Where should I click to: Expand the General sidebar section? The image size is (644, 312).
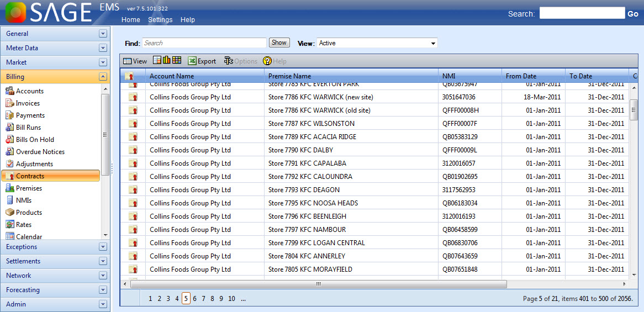click(x=103, y=34)
